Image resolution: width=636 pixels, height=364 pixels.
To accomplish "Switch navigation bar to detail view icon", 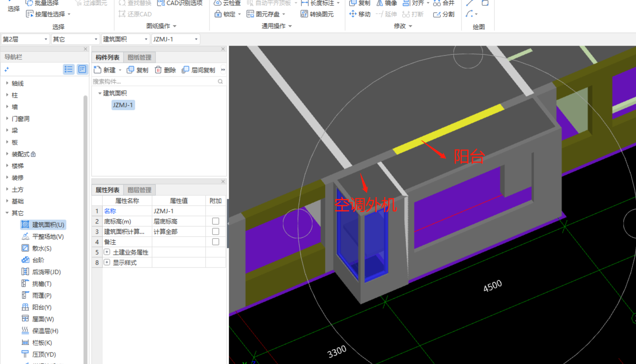I will [x=82, y=69].
